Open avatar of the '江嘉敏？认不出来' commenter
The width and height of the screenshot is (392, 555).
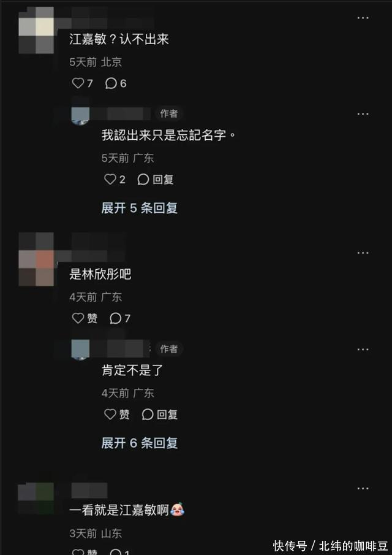[x=36, y=30]
